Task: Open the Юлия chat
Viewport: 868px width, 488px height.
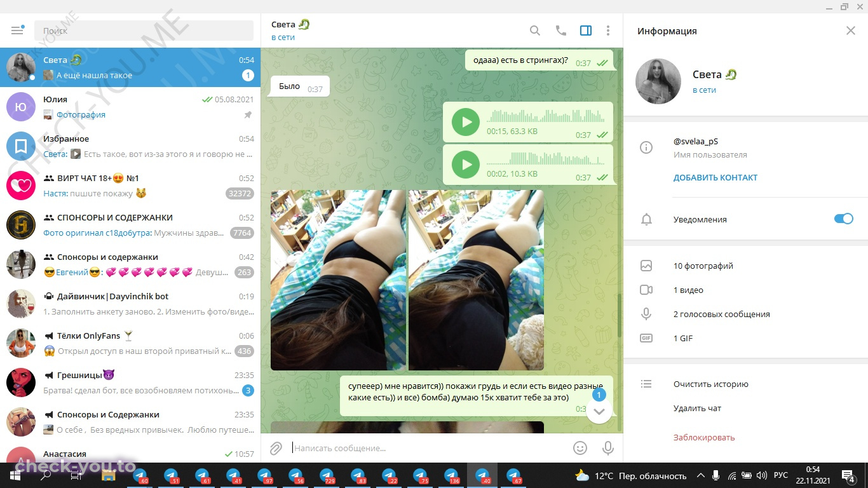Action: (130, 107)
